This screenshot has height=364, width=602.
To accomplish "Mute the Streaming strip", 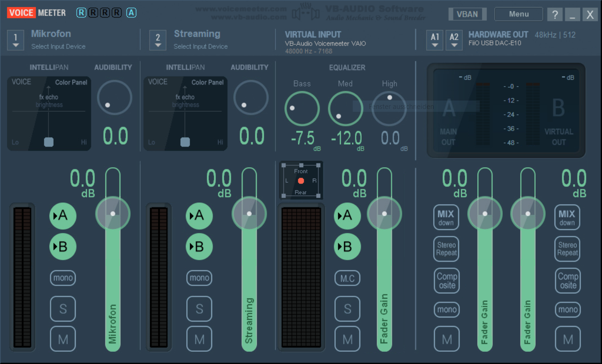I will tap(199, 339).
